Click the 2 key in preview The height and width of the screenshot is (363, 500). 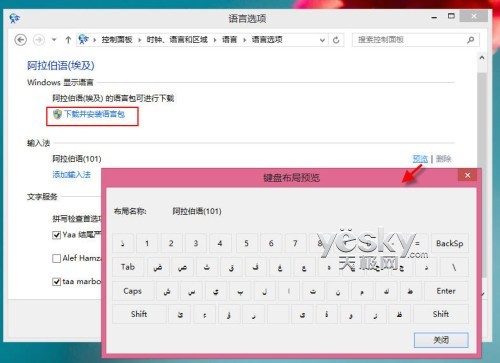point(171,243)
